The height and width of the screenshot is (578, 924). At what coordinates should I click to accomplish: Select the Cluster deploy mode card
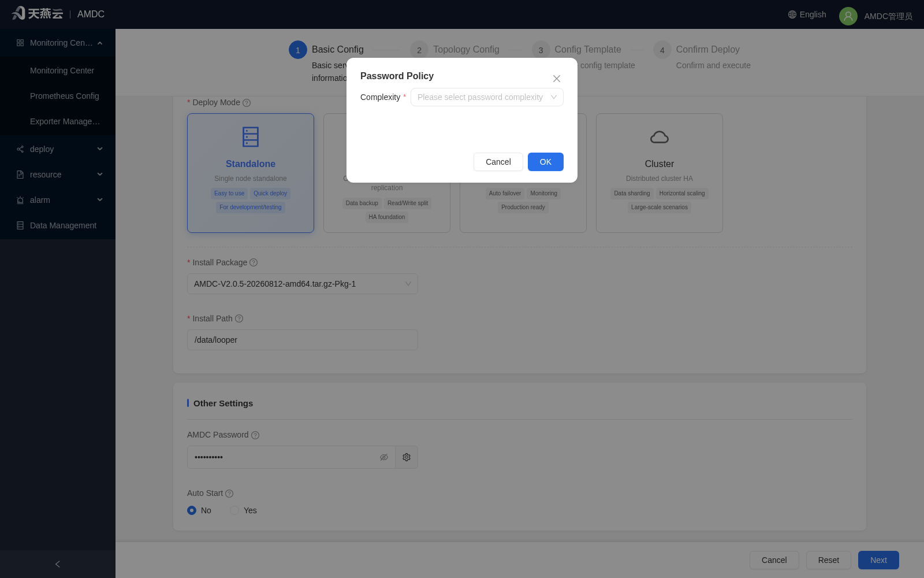coord(660,173)
